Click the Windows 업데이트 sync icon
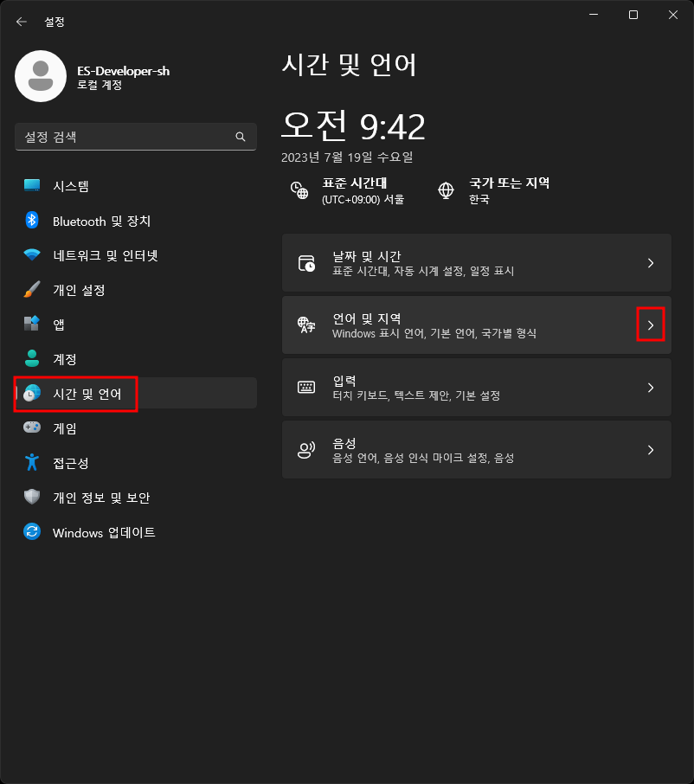The image size is (694, 784). pyautogui.click(x=32, y=531)
